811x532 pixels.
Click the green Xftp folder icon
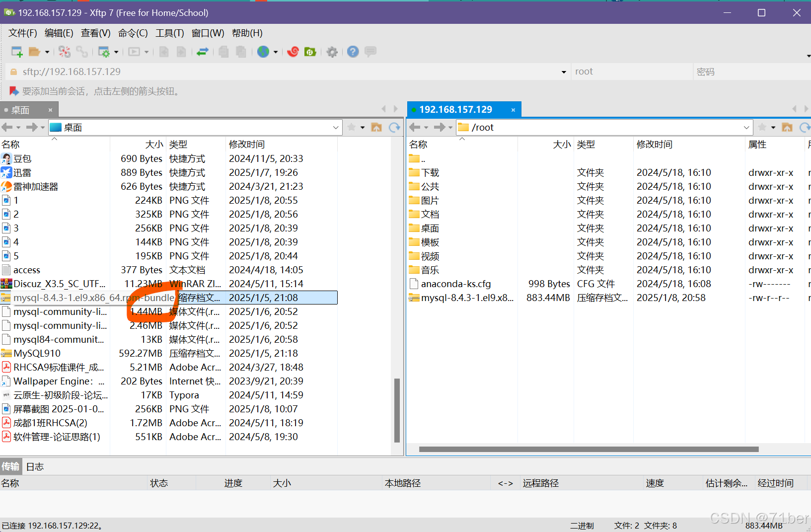(x=310, y=52)
